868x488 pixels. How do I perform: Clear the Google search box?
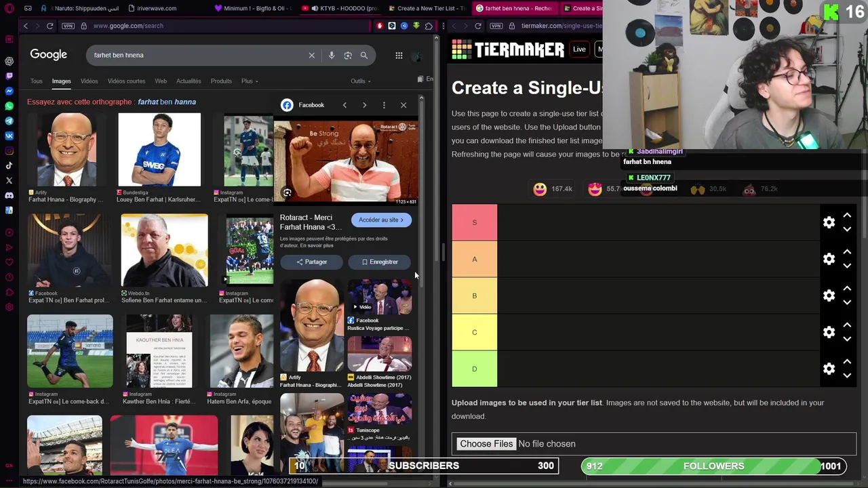(x=312, y=56)
